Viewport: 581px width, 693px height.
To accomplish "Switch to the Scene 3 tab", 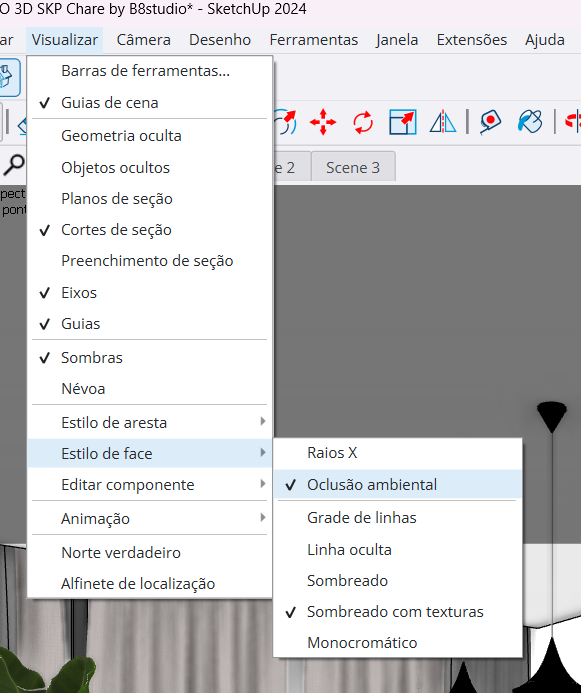I will [x=353, y=168].
